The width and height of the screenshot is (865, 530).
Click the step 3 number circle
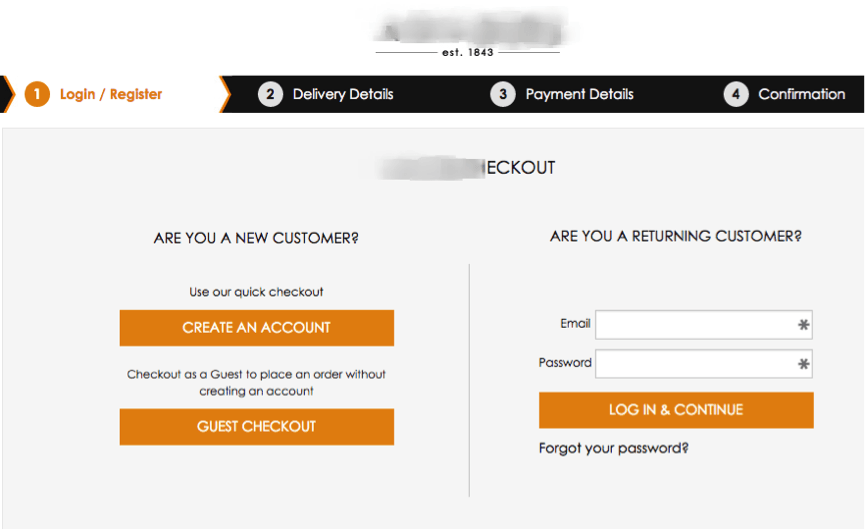(503, 94)
